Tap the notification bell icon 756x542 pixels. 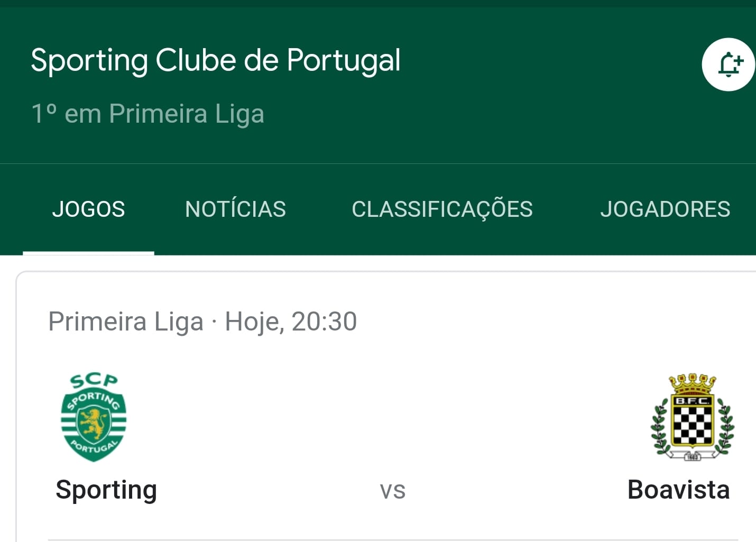click(729, 65)
